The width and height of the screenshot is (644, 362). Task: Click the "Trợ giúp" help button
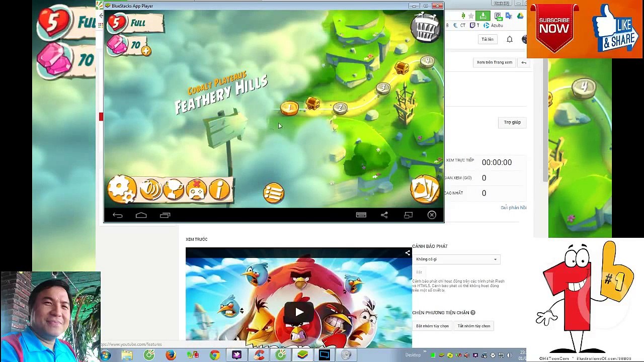pyautogui.click(x=512, y=122)
